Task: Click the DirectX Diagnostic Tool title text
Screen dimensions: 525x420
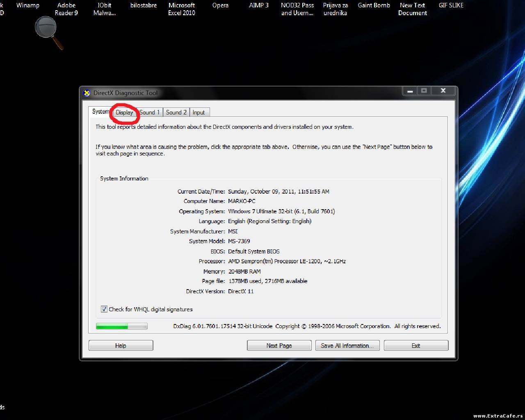Action: pos(126,93)
